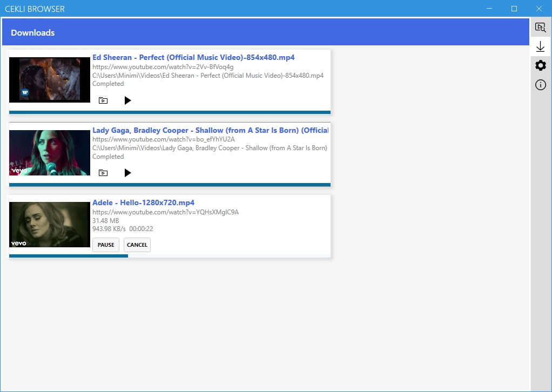Cancel the Adele Hello download

(137, 245)
